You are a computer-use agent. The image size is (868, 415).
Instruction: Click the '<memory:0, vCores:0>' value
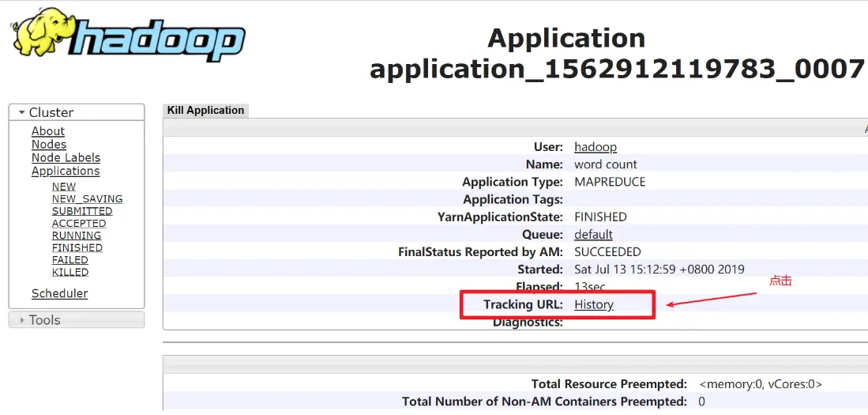click(760, 384)
